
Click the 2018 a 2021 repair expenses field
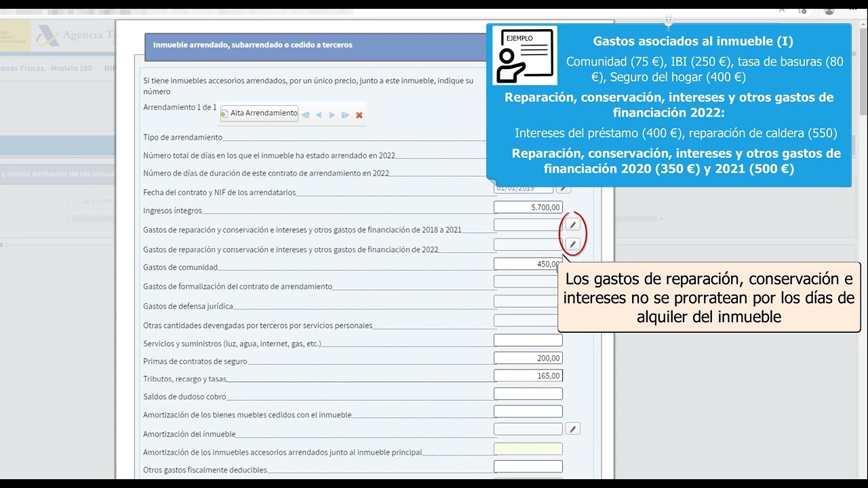click(528, 225)
